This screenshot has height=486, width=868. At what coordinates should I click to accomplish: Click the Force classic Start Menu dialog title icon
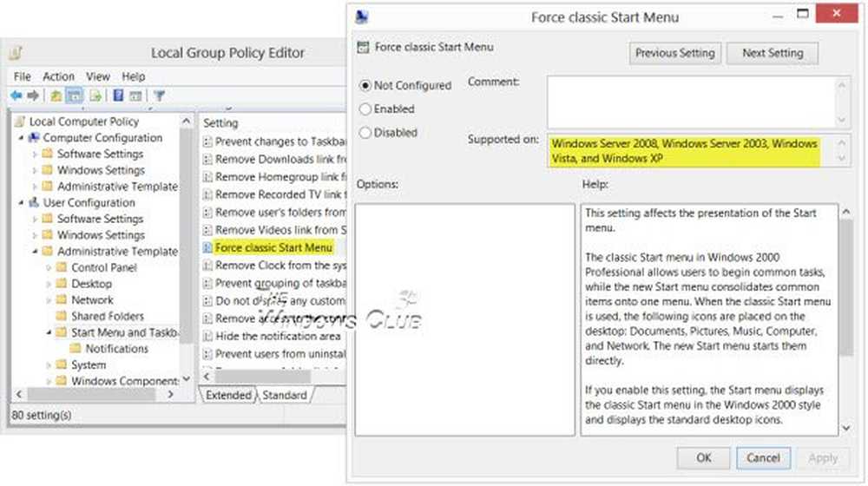pyautogui.click(x=362, y=17)
